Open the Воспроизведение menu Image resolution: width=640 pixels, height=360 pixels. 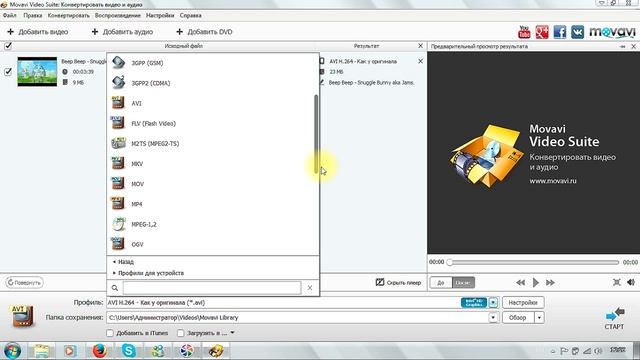118,16
